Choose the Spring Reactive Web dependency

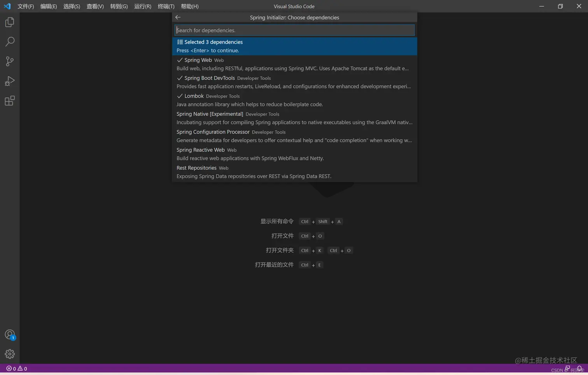click(294, 154)
